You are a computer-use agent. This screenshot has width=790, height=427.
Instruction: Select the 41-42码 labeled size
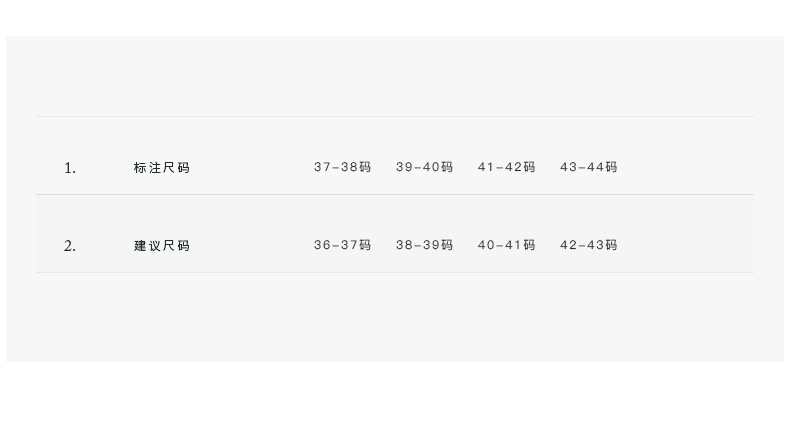[x=506, y=167]
